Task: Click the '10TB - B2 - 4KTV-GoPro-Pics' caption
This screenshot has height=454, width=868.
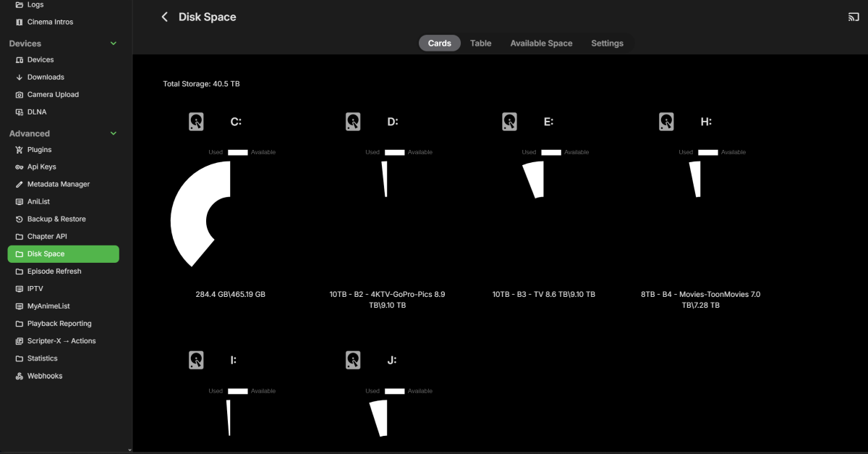Action: tap(387, 300)
